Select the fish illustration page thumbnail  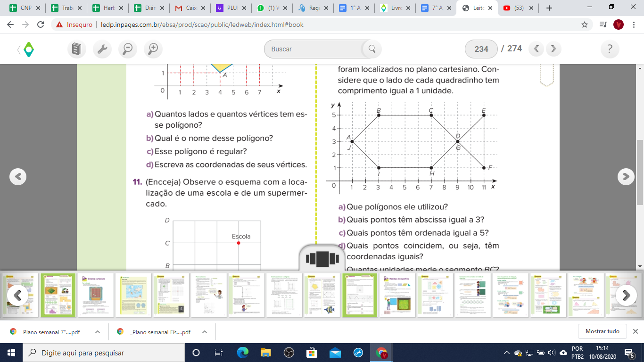coord(322,295)
